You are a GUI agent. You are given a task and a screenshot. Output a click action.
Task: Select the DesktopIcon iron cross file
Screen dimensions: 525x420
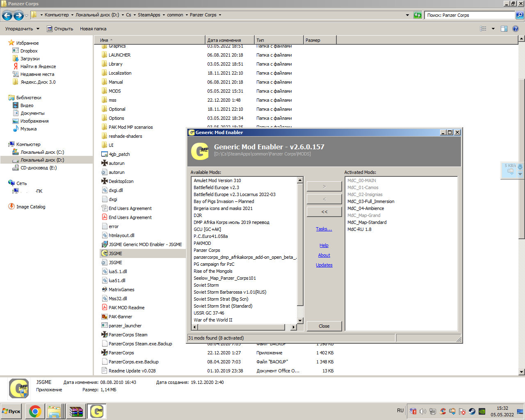pos(105,181)
